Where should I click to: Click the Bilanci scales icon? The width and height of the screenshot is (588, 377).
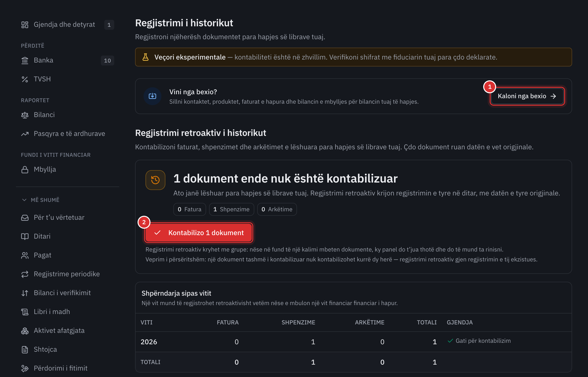25,115
